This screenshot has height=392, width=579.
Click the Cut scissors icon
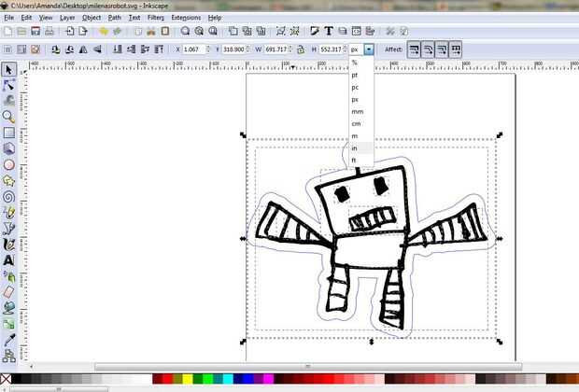click(x=151, y=32)
